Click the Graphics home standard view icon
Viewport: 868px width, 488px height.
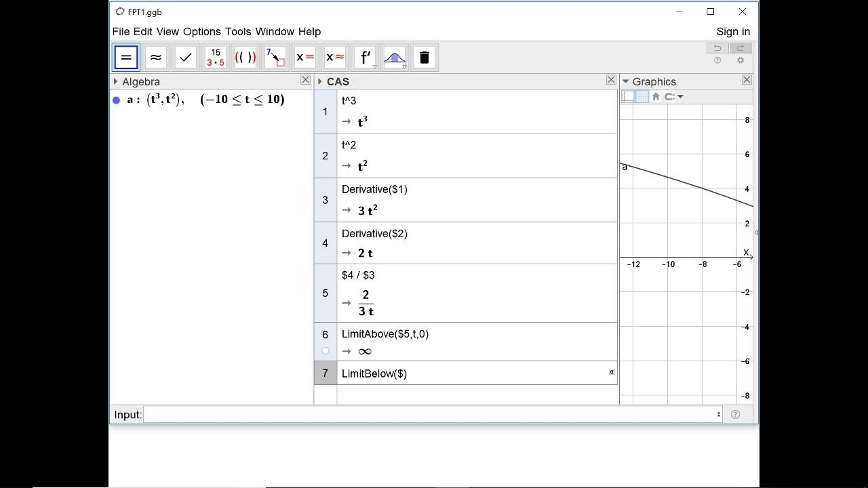(656, 97)
